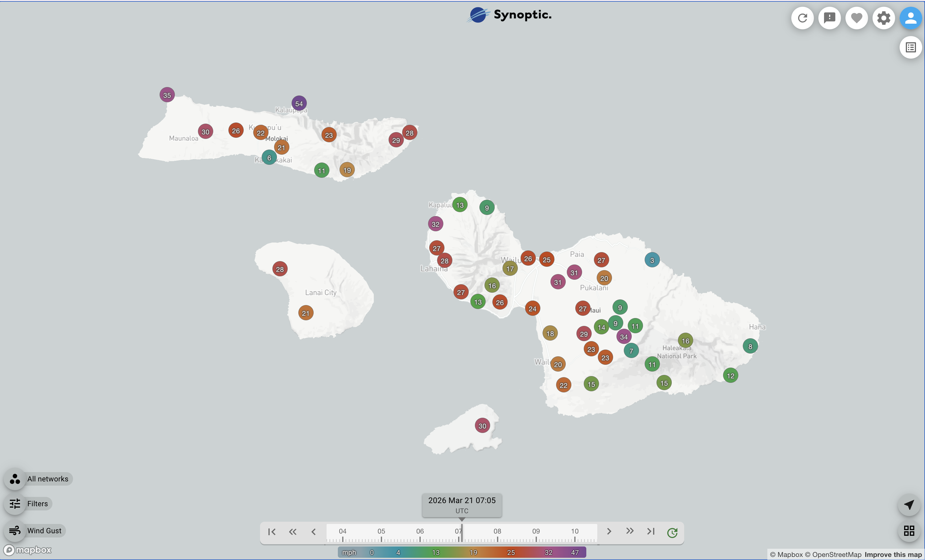Step back one time frame

click(x=314, y=532)
